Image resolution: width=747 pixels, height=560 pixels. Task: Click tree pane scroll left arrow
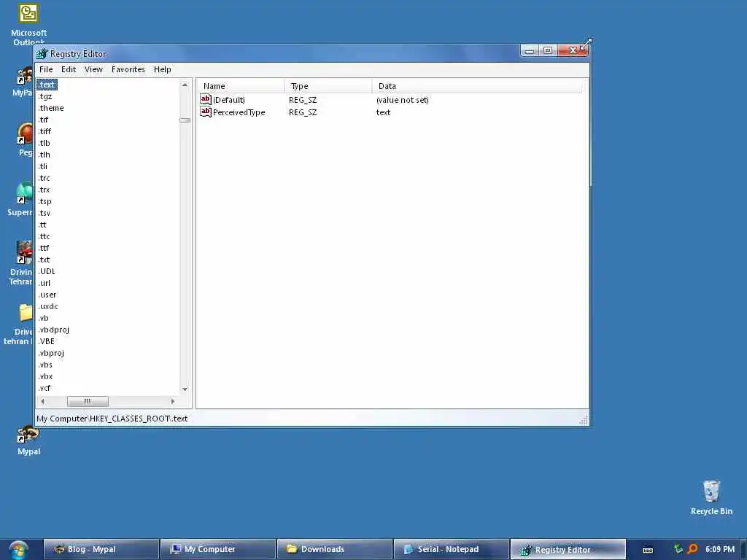[x=43, y=402]
